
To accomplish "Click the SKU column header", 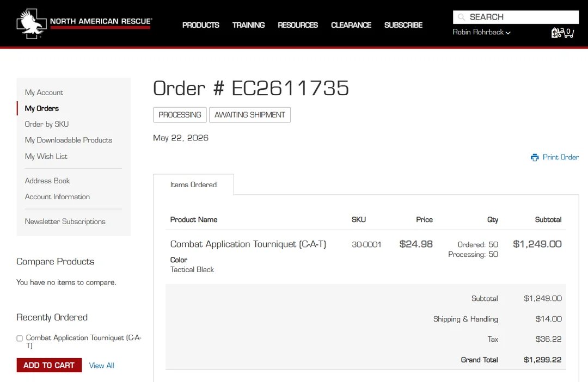I will (358, 220).
